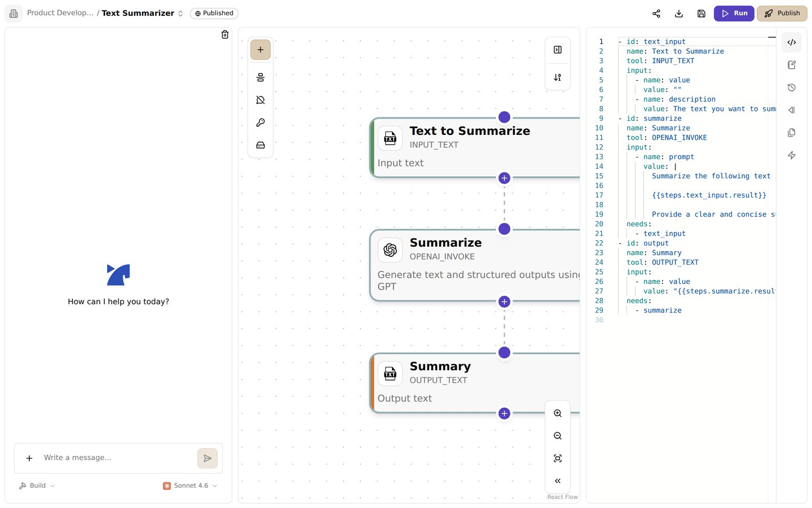Click code line 'id: text_input'

(x=656, y=42)
